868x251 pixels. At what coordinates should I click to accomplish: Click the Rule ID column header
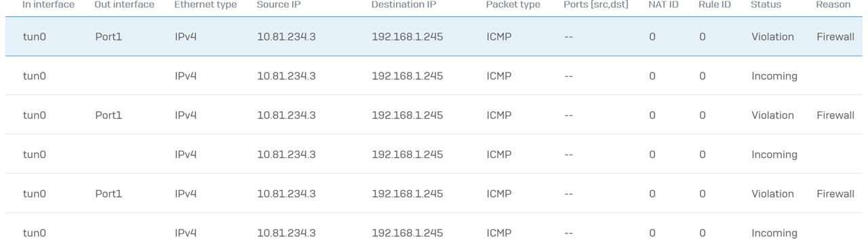pyautogui.click(x=715, y=5)
